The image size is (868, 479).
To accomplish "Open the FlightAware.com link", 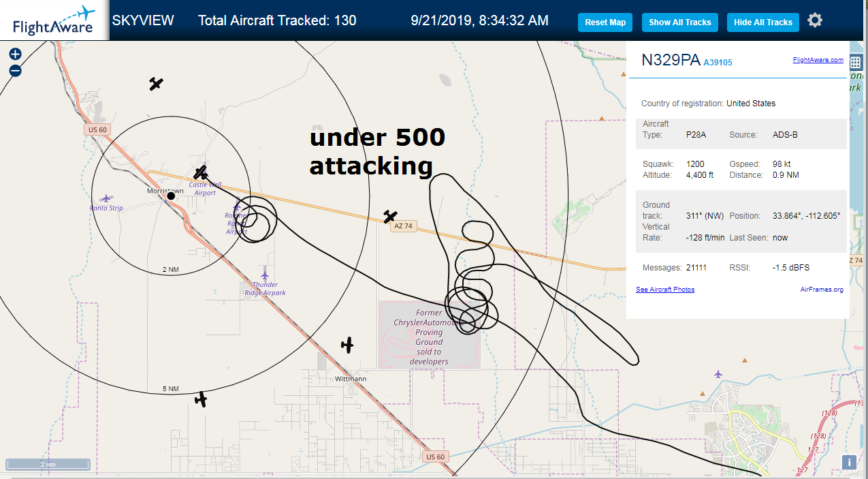I will coord(818,60).
